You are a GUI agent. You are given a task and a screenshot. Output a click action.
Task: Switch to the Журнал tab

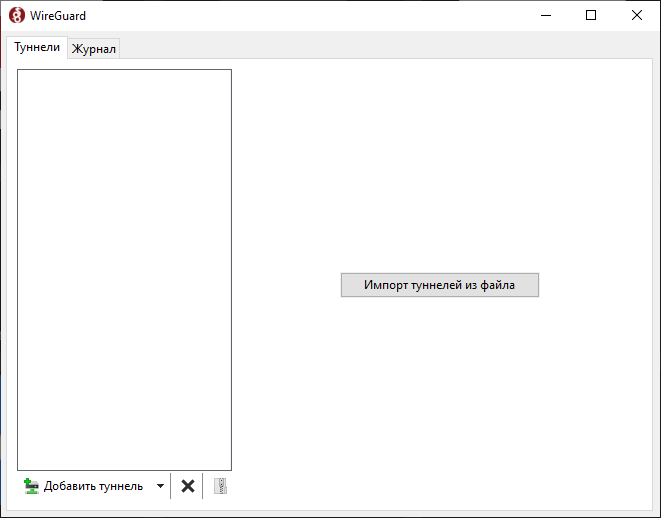[x=94, y=49]
